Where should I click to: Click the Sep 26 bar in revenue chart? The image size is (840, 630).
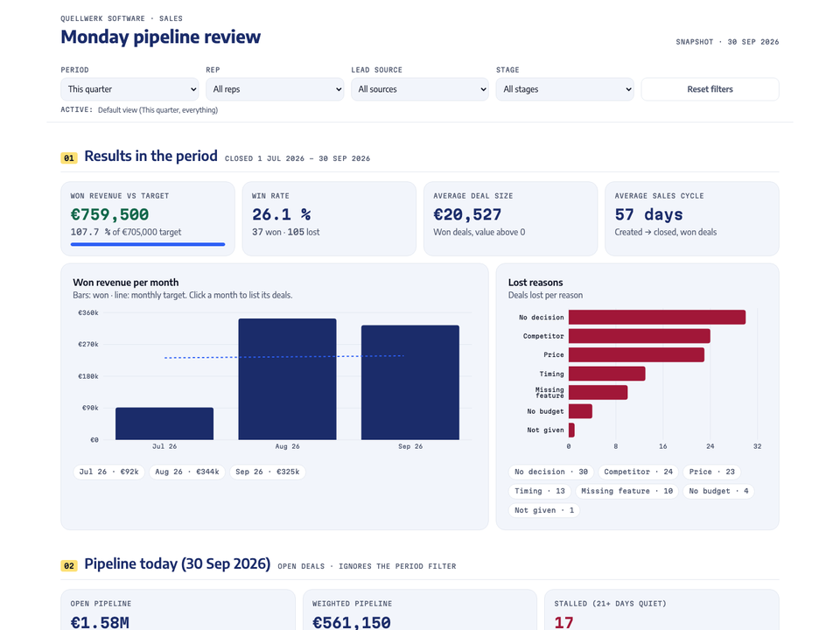pos(410,382)
